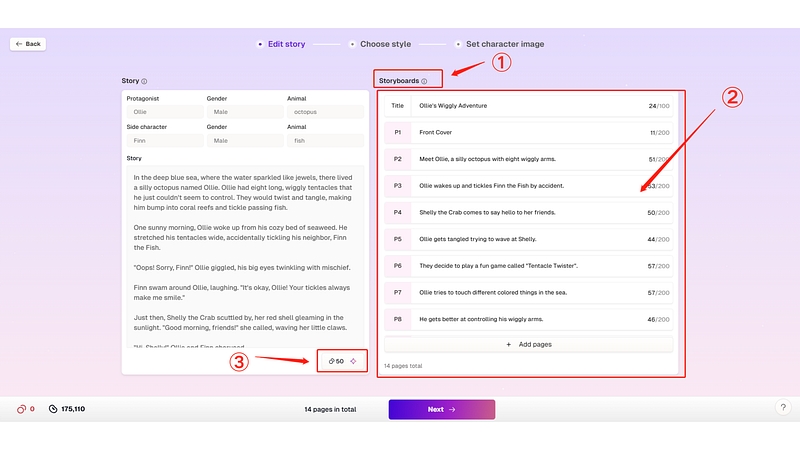This screenshot has height=450, width=800.
Task: Click the sparkle AI generate icon
Action: click(x=353, y=361)
